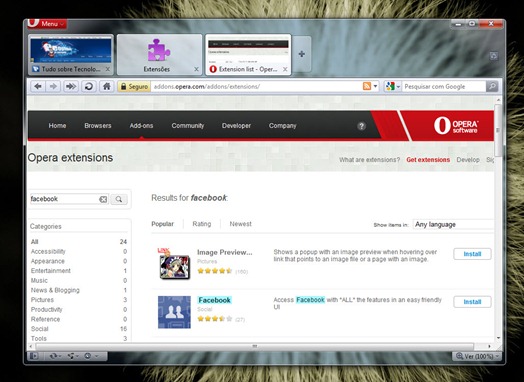Sort results by Rating
524x382 pixels.
(202, 224)
